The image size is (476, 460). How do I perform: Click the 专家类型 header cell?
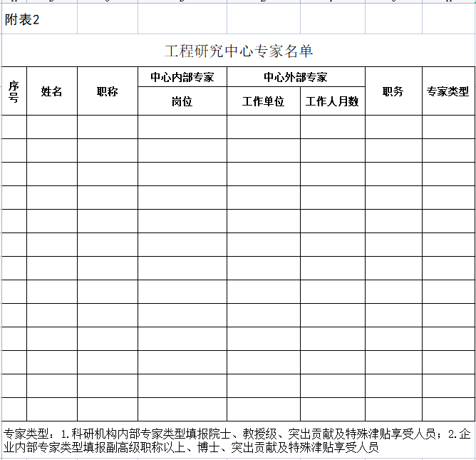(447, 91)
